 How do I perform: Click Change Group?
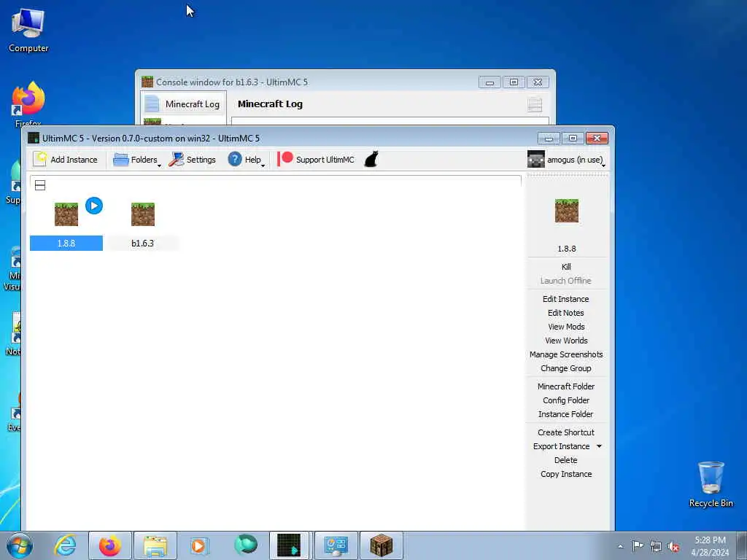tap(566, 368)
